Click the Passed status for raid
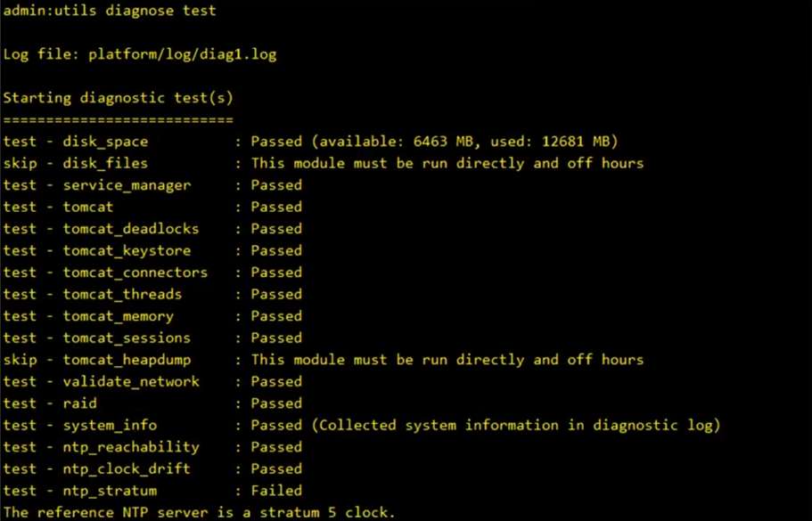This screenshot has height=521, width=812. (x=276, y=403)
